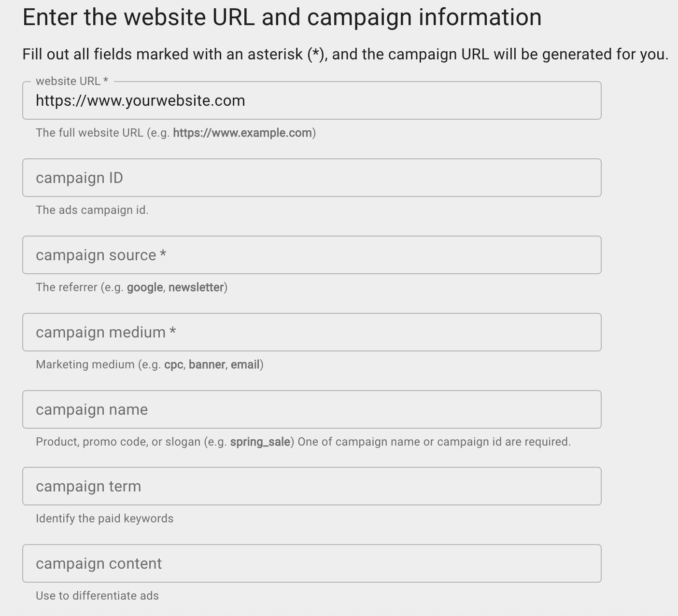Select the campaign term field

tap(311, 486)
